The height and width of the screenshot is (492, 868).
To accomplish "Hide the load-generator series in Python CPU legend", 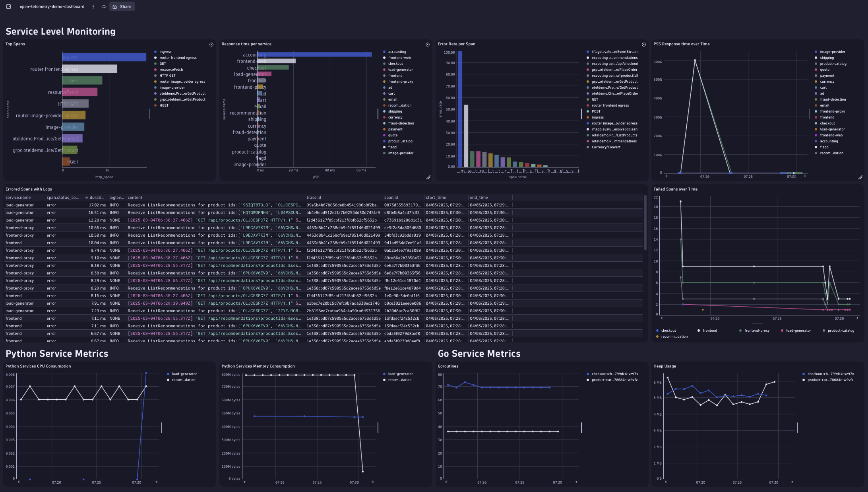I will point(184,374).
